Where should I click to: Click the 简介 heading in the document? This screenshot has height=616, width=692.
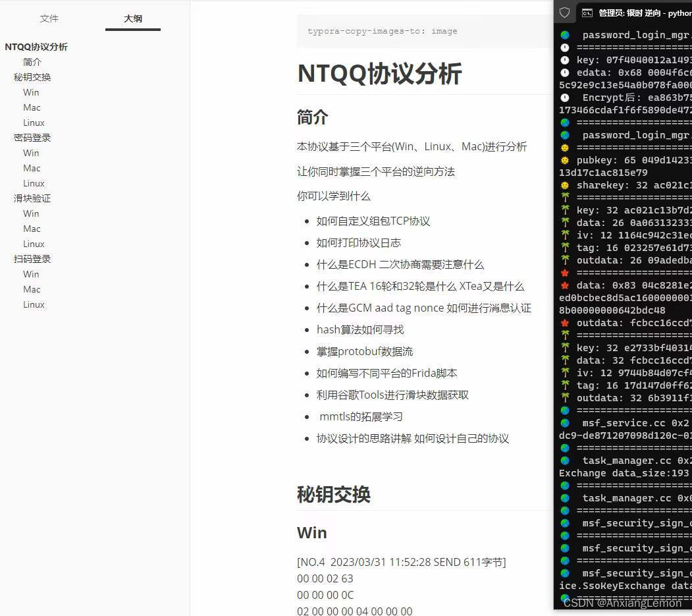coord(313,117)
